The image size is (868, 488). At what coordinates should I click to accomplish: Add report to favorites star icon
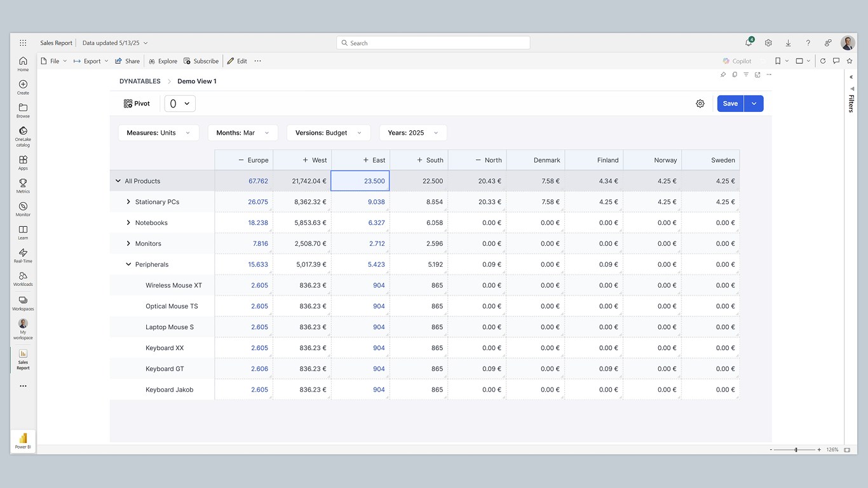(x=850, y=61)
